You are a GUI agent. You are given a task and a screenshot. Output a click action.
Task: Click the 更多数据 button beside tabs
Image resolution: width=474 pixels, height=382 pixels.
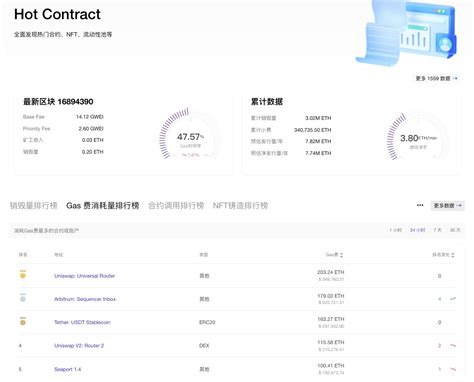click(447, 206)
